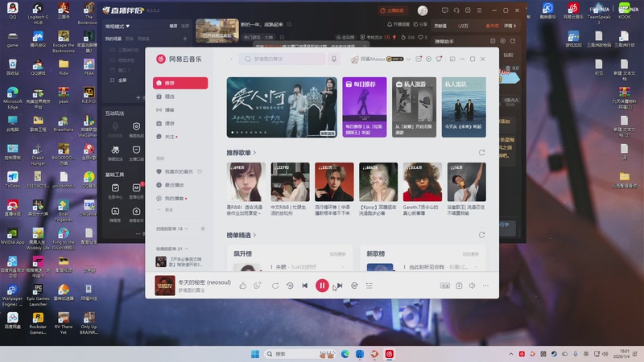Viewport: 644px width, 362px height.
Task: Open NVIDIA App desktop icon
Action: pos(12,237)
